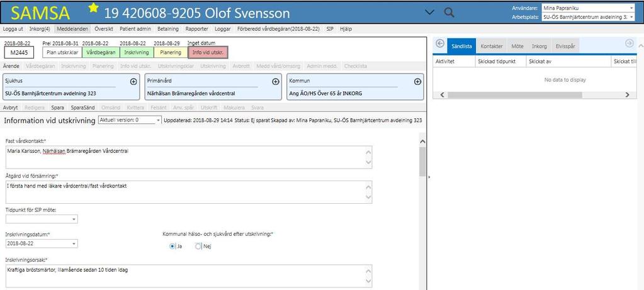
Task: Click Spara in the action toolbar
Action: (57, 108)
